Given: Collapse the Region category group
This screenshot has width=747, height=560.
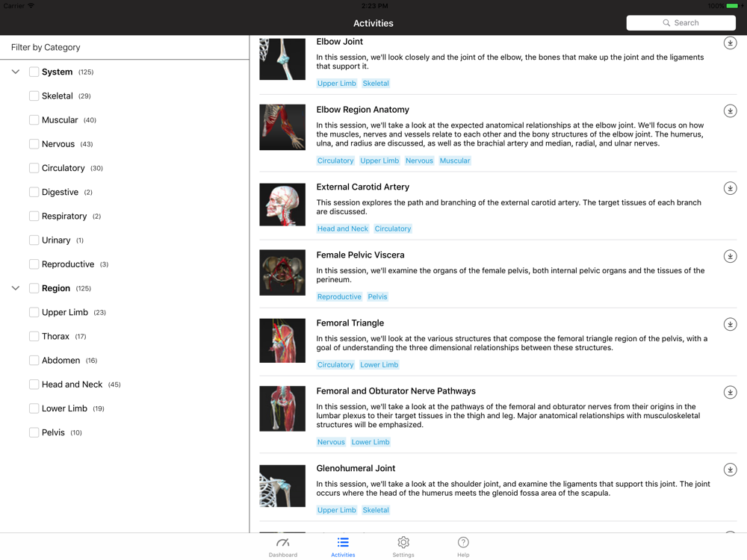Looking at the screenshot, I should [16, 288].
